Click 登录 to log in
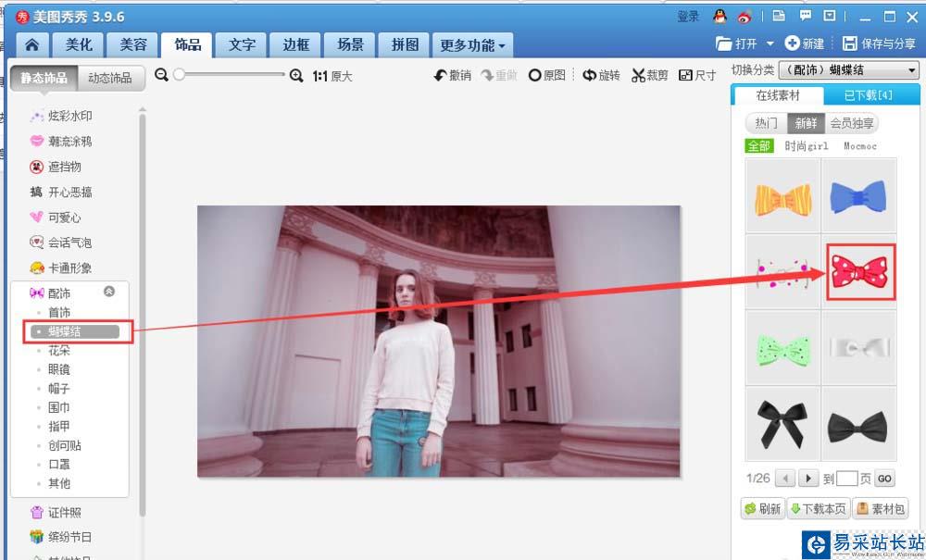This screenshot has width=926, height=560. pyautogui.click(x=688, y=17)
